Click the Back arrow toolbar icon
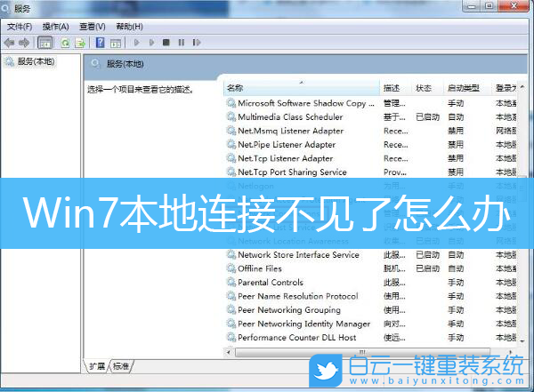Viewport: 534px width, 392px height. tap(9, 43)
